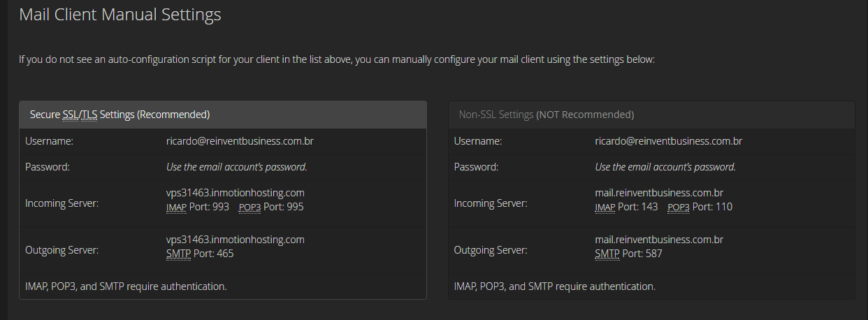Click the vps31463 hostname in the secure Incoming Server row
This screenshot has height=320, width=868.
tap(235, 193)
